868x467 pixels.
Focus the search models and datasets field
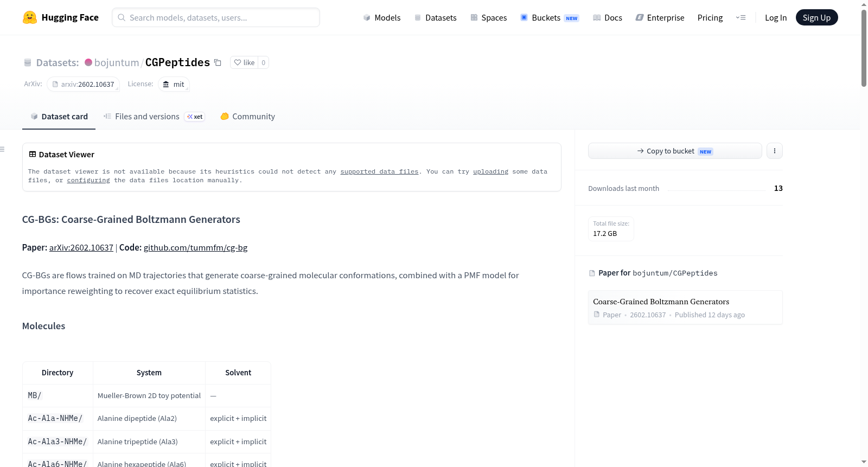click(x=216, y=17)
